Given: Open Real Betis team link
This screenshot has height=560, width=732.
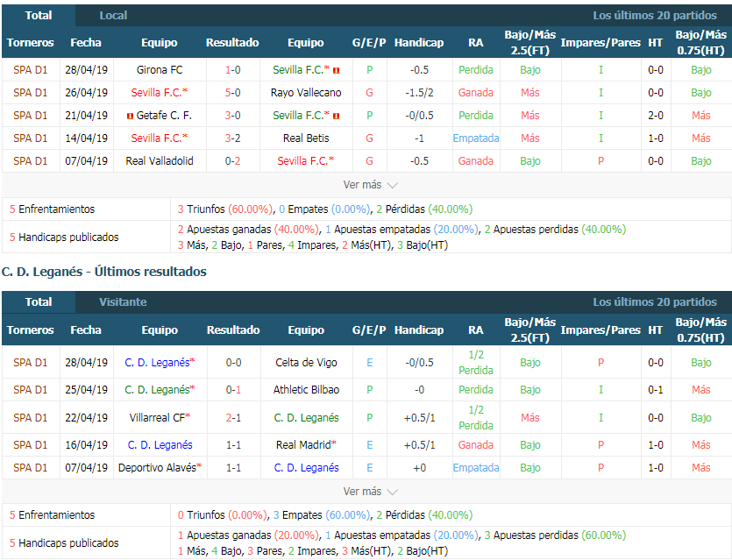Looking at the screenshot, I should click(x=306, y=138).
